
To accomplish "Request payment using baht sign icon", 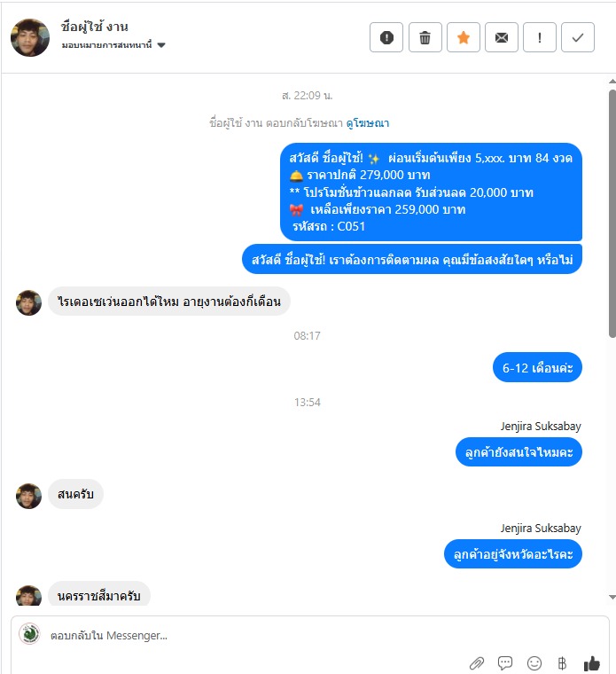I will 562,662.
